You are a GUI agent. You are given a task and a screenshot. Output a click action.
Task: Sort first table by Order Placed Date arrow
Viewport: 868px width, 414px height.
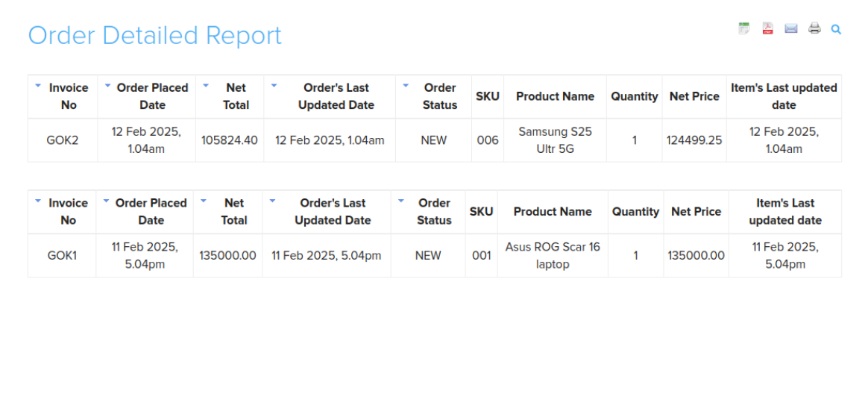coord(108,86)
